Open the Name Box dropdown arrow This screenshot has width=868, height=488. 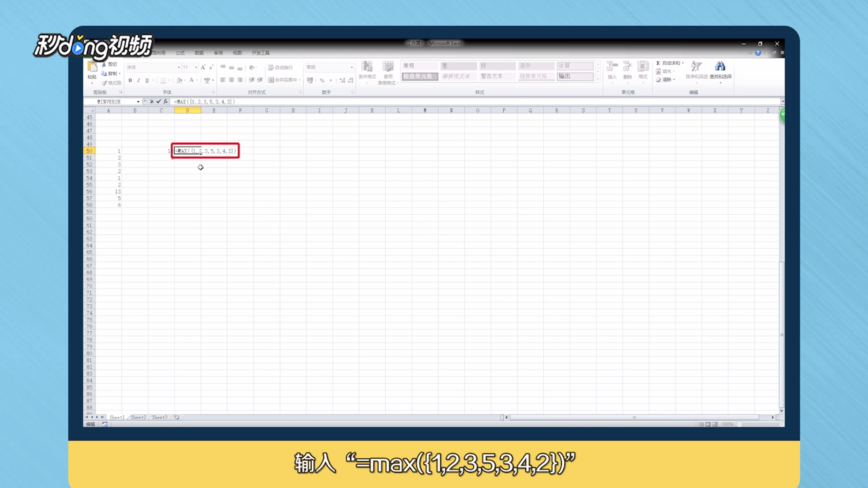[x=138, y=102]
